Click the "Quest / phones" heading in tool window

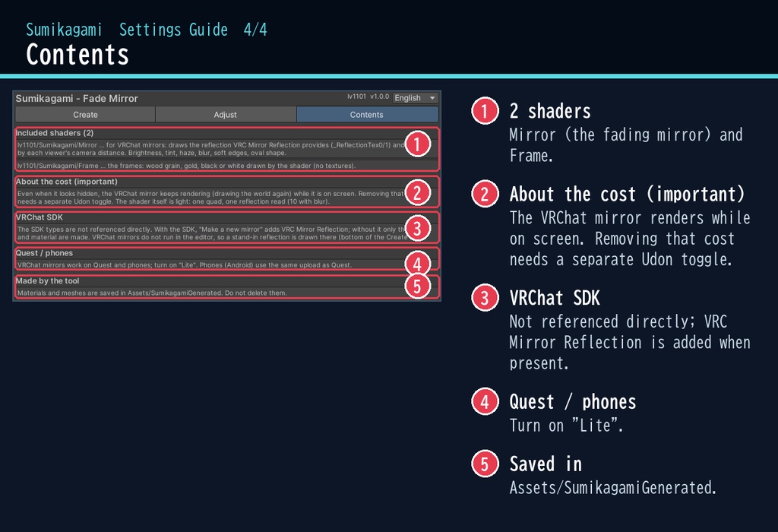(x=44, y=253)
